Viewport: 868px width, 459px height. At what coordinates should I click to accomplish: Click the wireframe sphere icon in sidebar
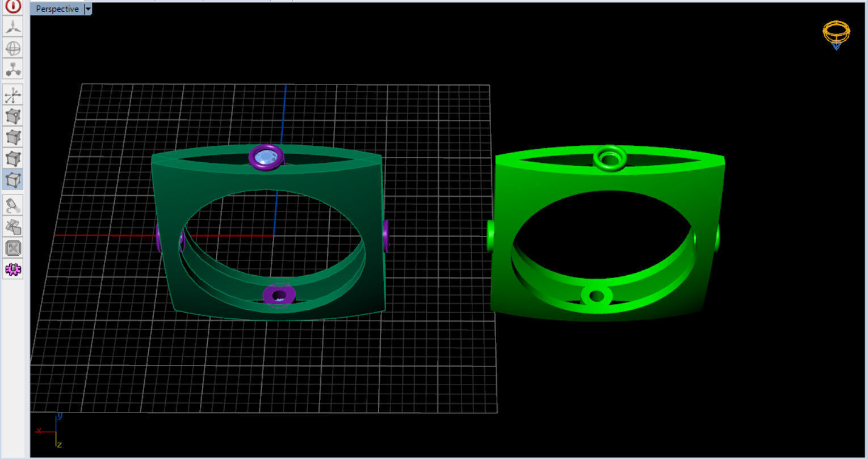pos(13,48)
